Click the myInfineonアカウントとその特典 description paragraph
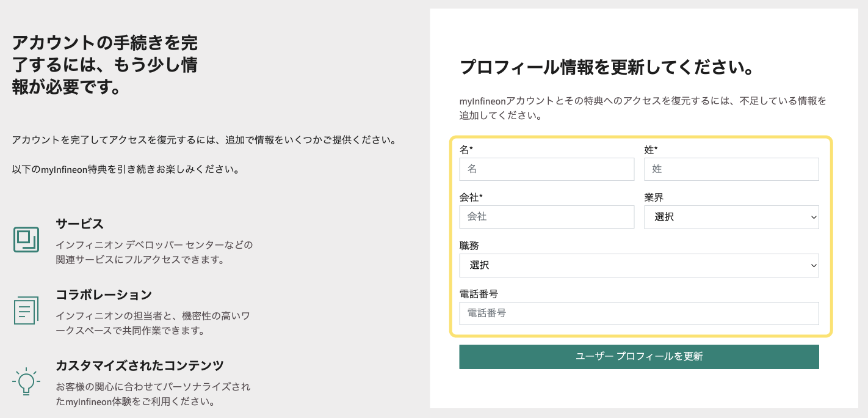The image size is (868, 418). 643,108
